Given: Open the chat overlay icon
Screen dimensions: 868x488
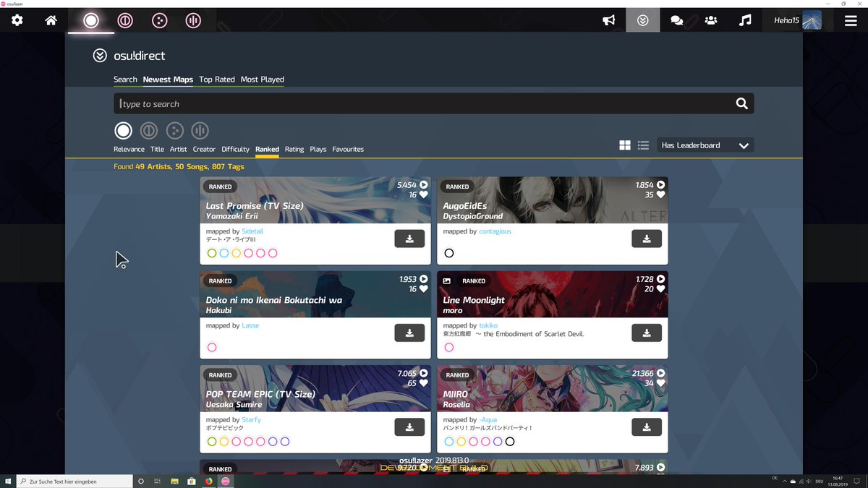Looking at the screenshot, I should (x=677, y=20).
